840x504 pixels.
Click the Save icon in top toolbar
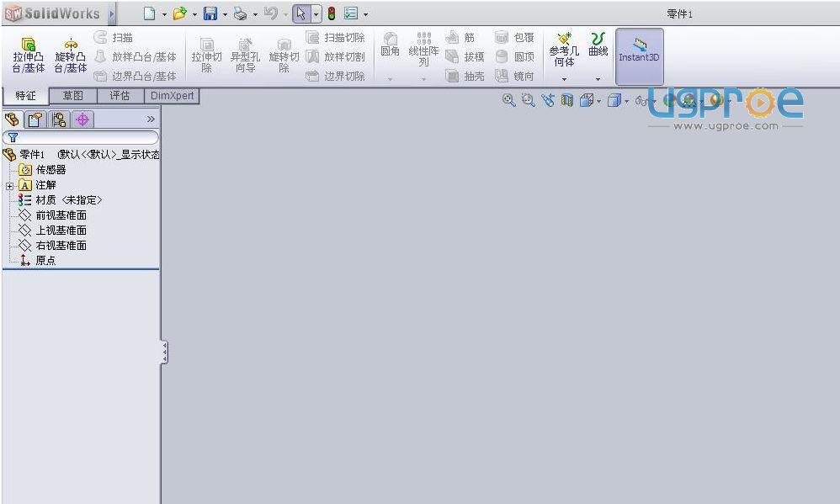210,13
